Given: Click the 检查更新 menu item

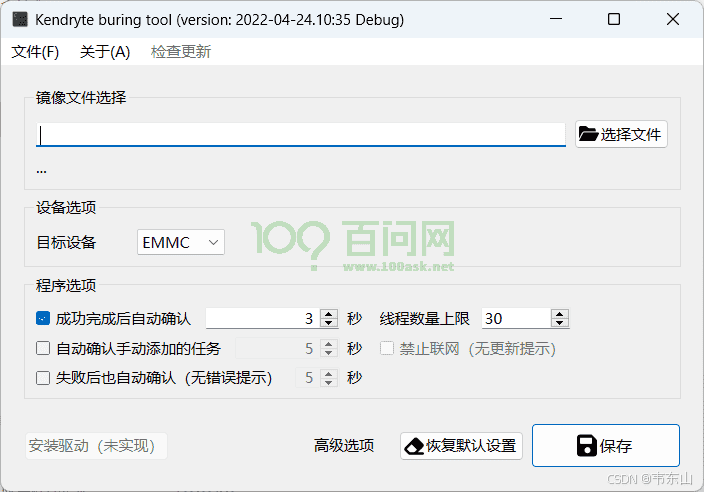Looking at the screenshot, I should tap(180, 52).
